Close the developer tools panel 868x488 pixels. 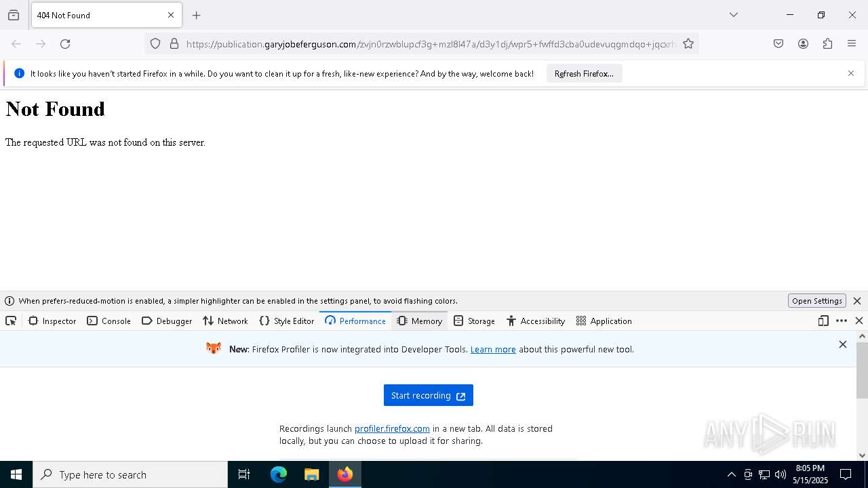click(x=859, y=321)
